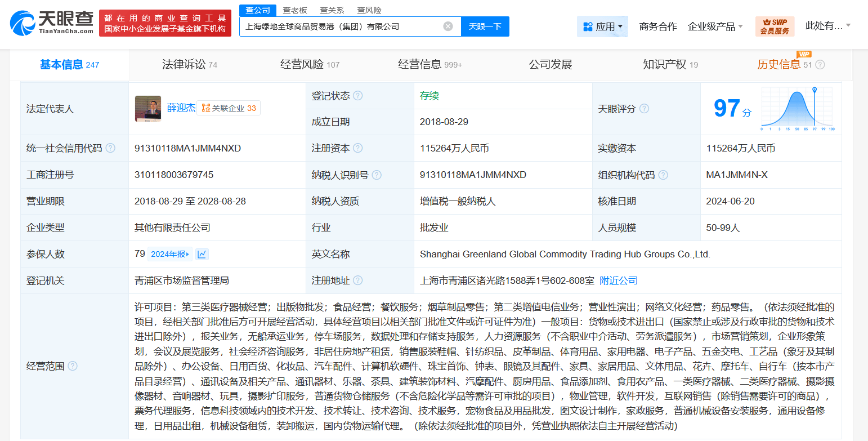Switch to 查公司 search tab

258,10
